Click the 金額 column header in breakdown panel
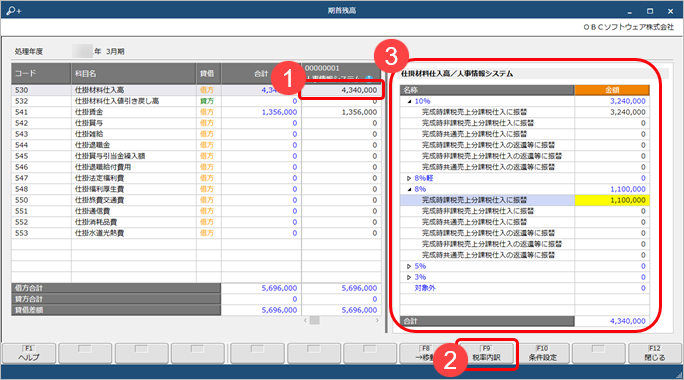 (x=612, y=90)
